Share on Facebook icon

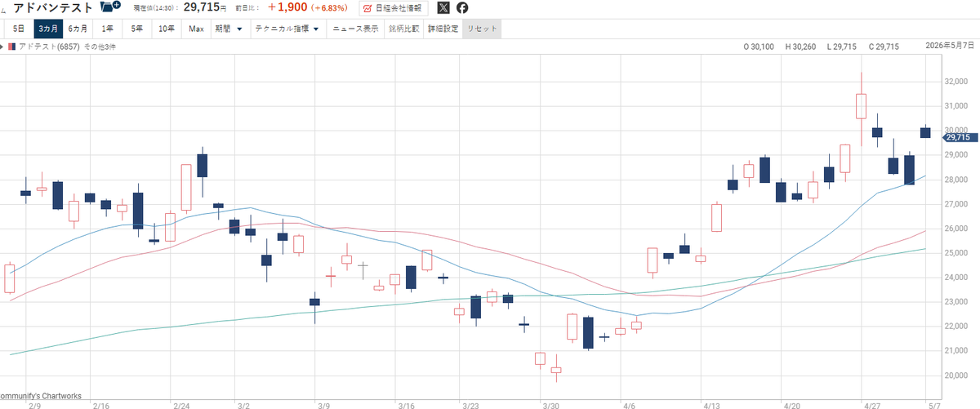tap(463, 8)
